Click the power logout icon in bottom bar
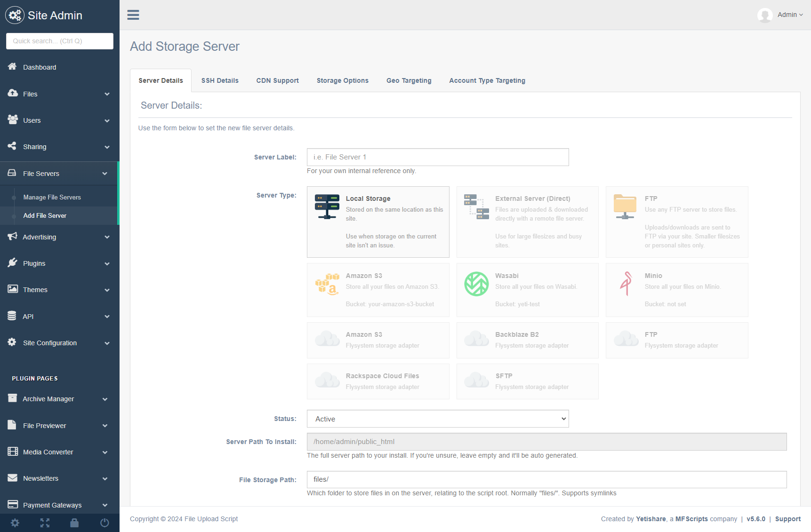Image resolution: width=811 pixels, height=532 pixels. 104,523
